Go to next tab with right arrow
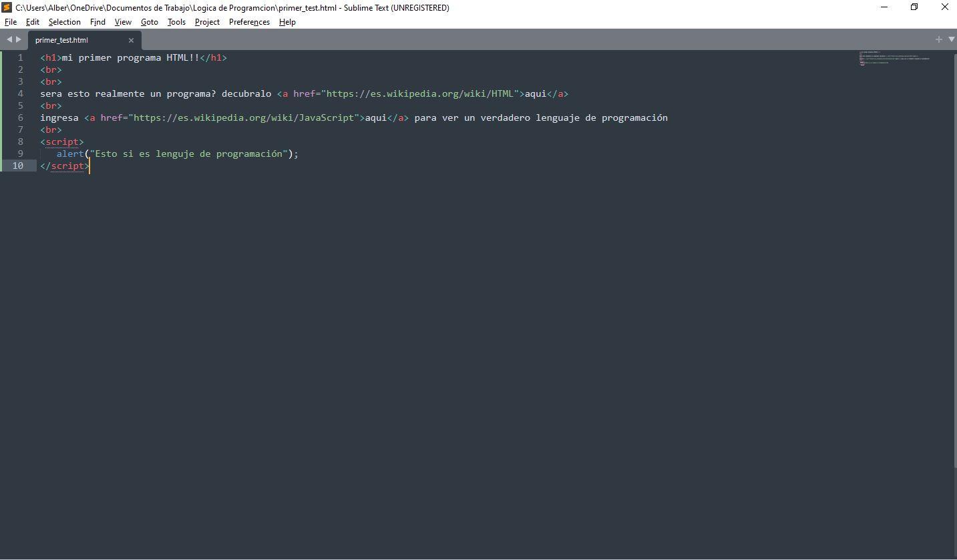 point(19,39)
